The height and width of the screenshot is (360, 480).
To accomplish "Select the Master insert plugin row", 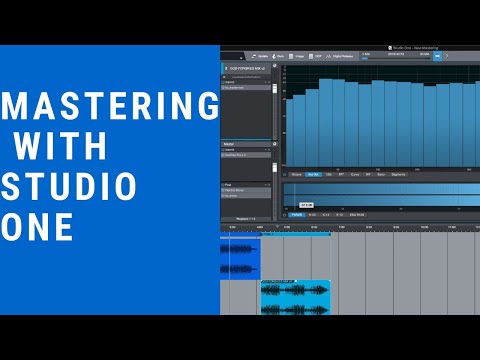I will point(246,155).
